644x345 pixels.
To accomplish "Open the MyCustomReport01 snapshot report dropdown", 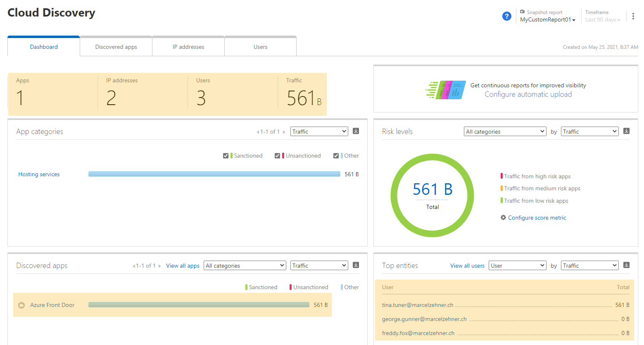I will pyautogui.click(x=547, y=20).
